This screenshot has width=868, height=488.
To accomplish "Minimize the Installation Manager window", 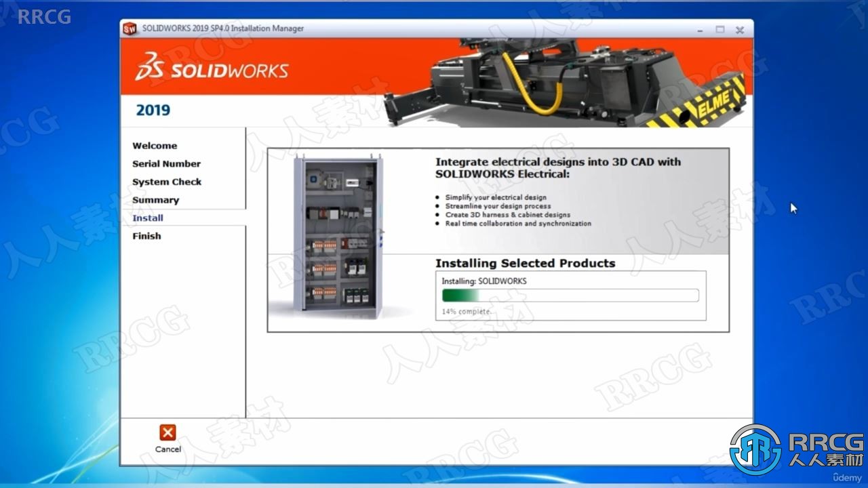I will point(701,30).
